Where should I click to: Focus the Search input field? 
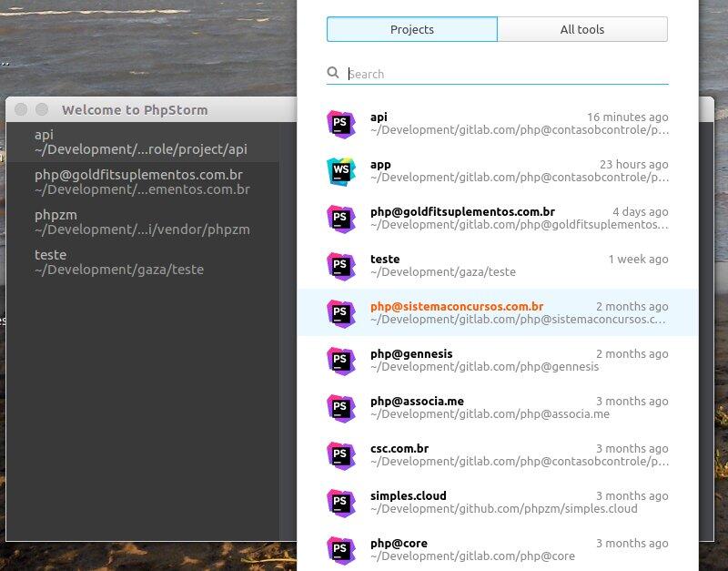pos(505,74)
